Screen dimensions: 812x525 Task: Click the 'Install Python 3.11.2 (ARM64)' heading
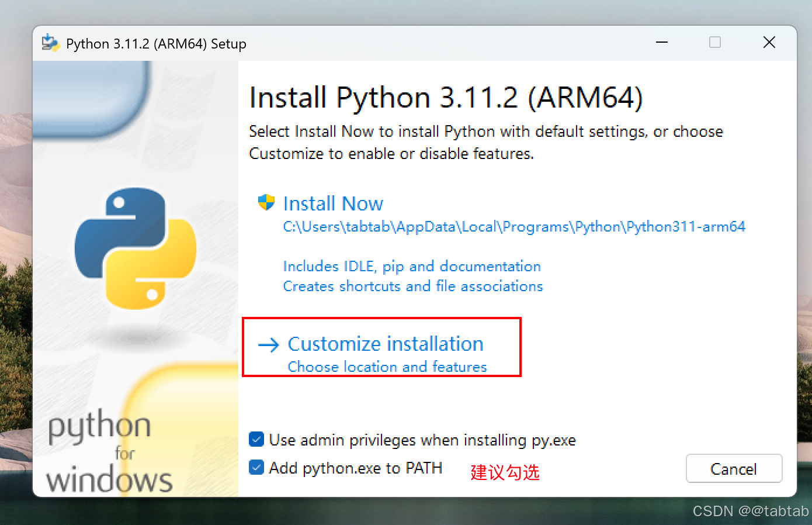(x=446, y=97)
